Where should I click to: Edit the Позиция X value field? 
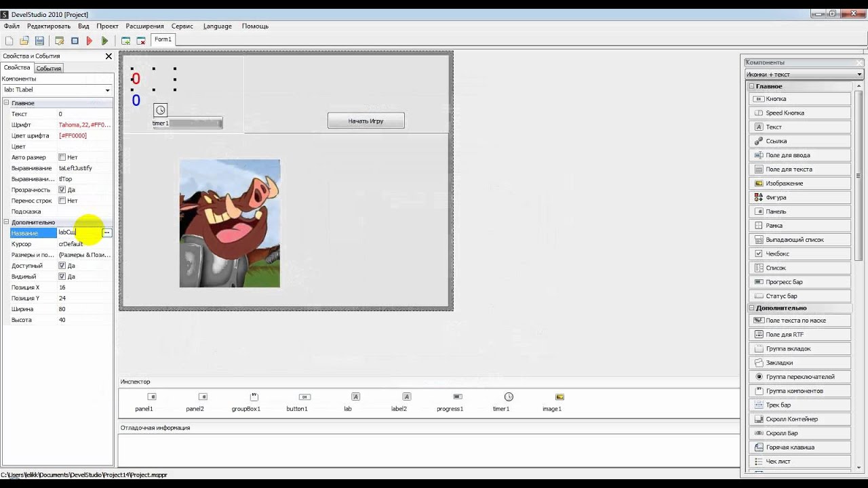[x=85, y=287]
